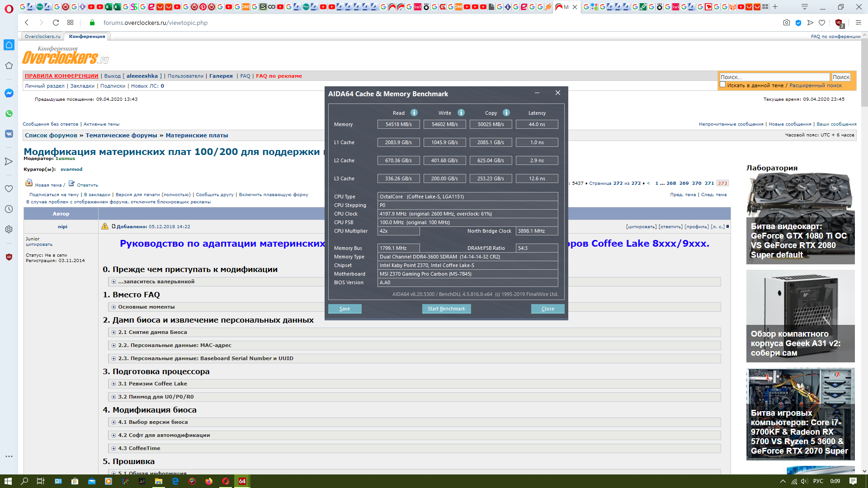Click Start Benchmark button
The image size is (868, 488).
tap(446, 309)
